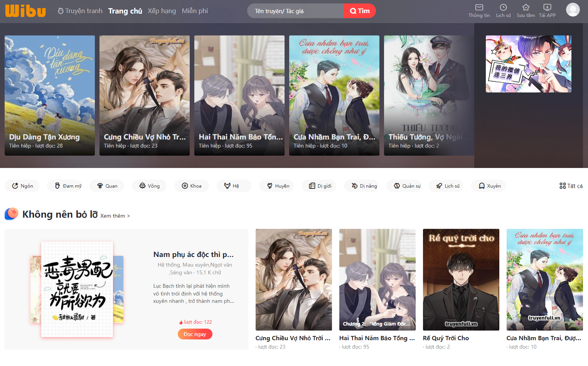The width and height of the screenshot is (588, 366).
Task: Focus the Tên truyện/Tác giả search field
Action: pyautogui.click(x=295, y=11)
